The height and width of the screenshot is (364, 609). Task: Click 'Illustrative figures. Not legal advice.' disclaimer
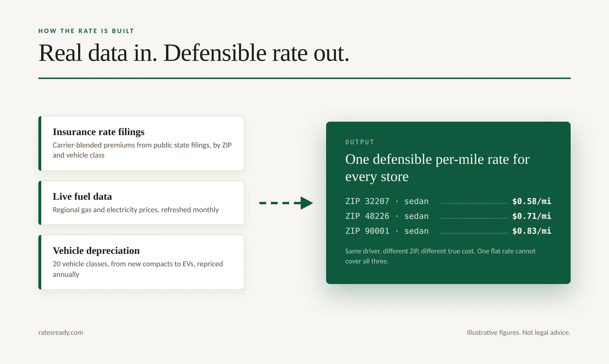(x=519, y=333)
